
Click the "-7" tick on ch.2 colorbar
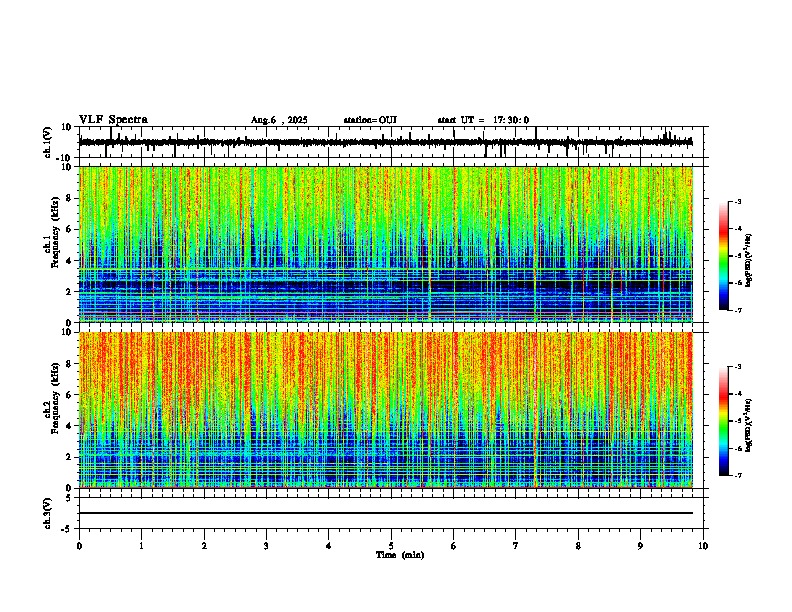(x=738, y=476)
